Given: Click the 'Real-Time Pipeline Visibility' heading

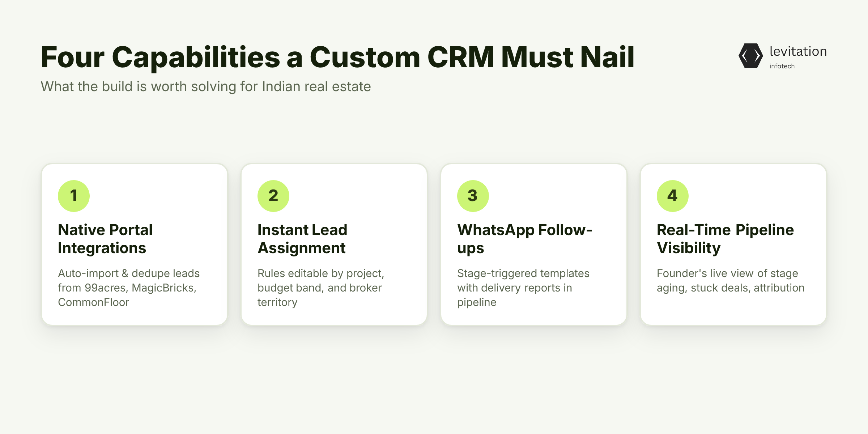Looking at the screenshot, I should [725, 239].
